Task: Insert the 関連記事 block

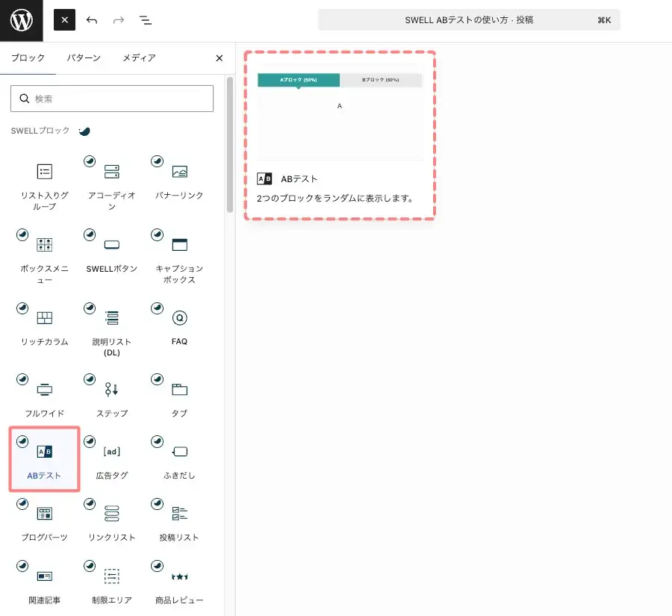Action: (45, 583)
